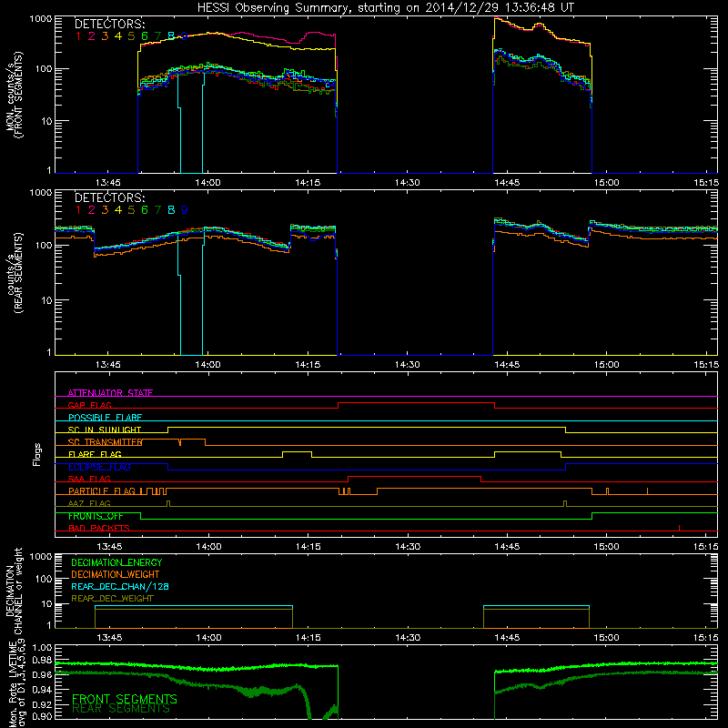This screenshot has width=728, height=728.
Task: Click the BAD_PACKETS flag label
Action: pyautogui.click(x=99, y=529)
